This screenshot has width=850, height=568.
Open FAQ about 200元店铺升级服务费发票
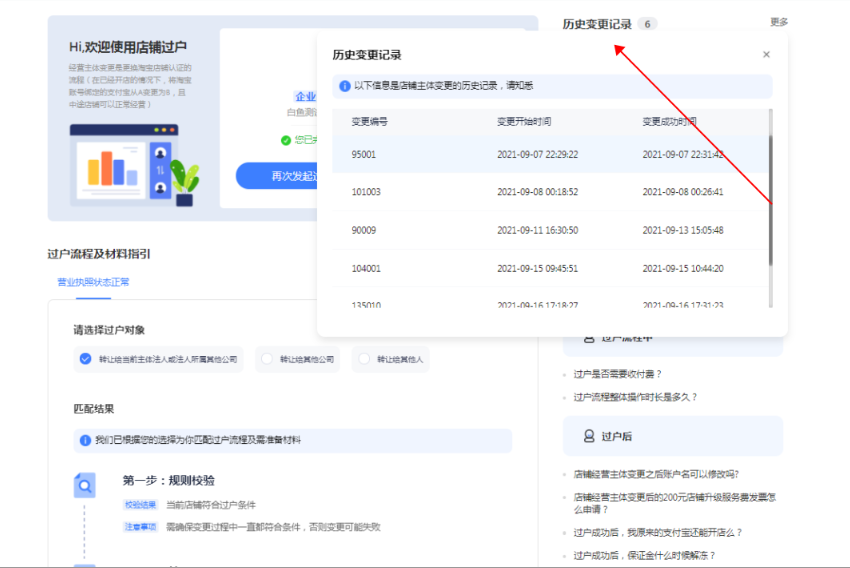click(x=674, y=503)
